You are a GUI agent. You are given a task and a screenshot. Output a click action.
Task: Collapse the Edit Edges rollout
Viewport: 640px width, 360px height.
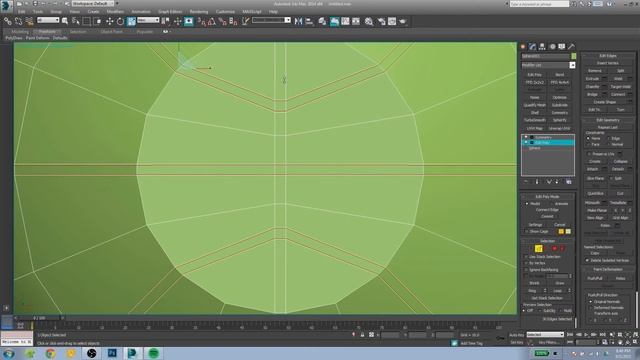pyautogui.click(x=608, y=56)
